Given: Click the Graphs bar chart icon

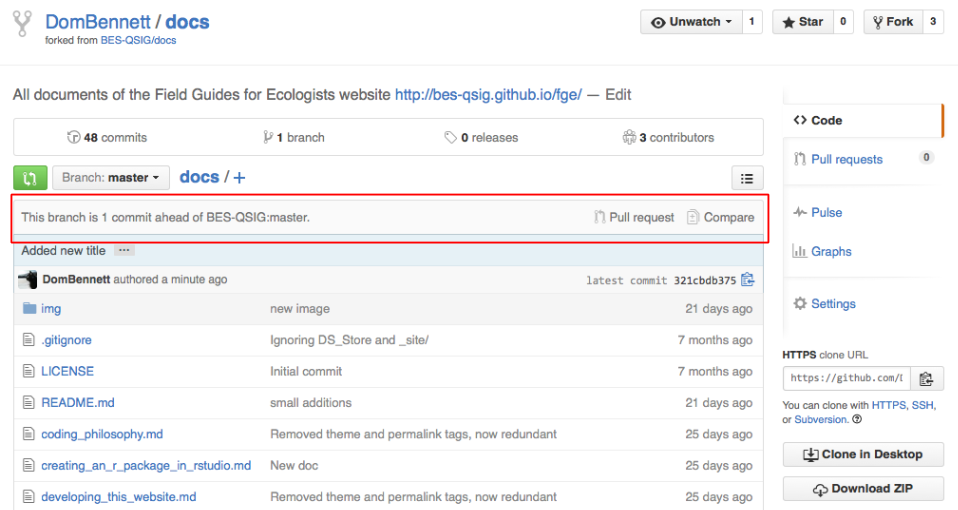Looking at the screenshot, I should (x=799, y=250).
